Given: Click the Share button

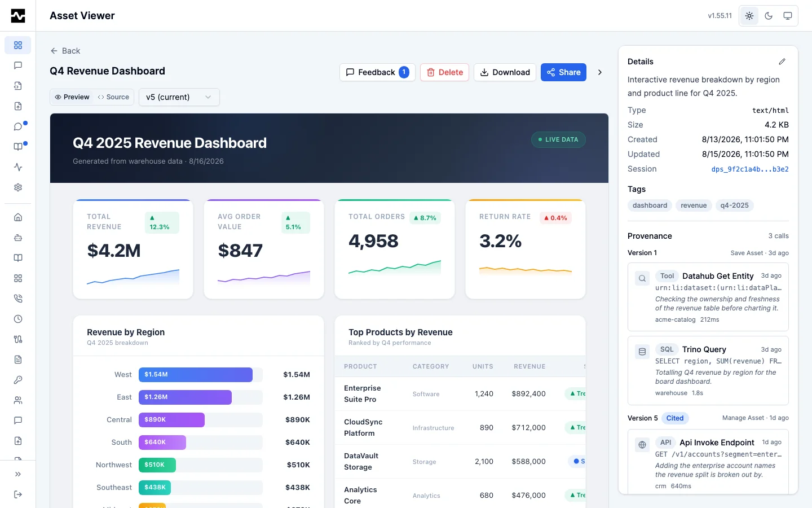Looking at the screenshot, I should click(x=564, y=72).
